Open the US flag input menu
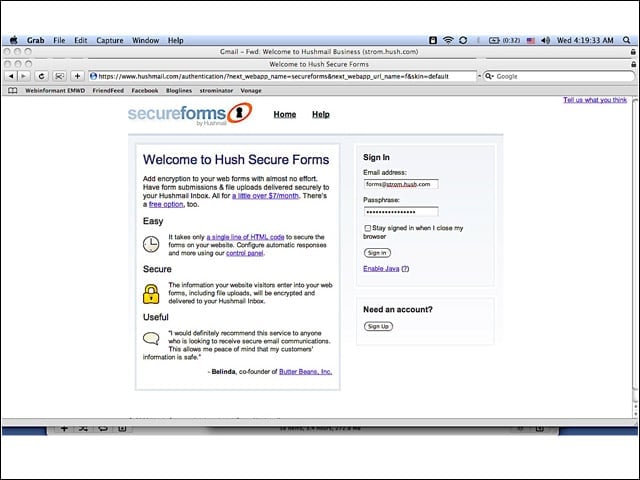640x480 pixels. click(x=531, y=40)
